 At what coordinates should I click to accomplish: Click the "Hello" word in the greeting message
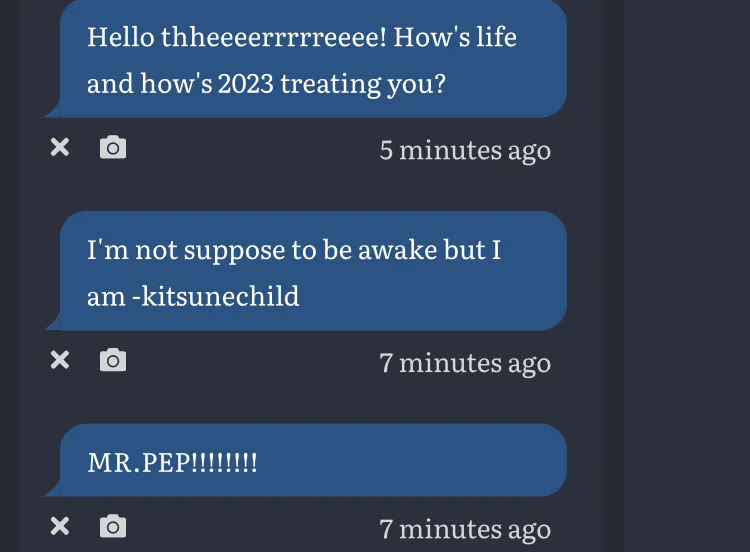(118, 38)
